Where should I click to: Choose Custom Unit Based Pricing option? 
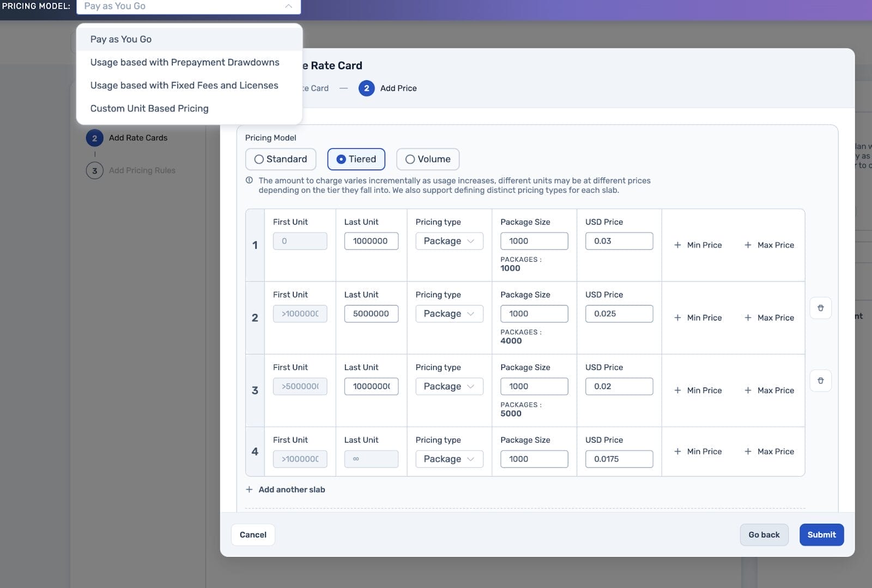point(149,108)
